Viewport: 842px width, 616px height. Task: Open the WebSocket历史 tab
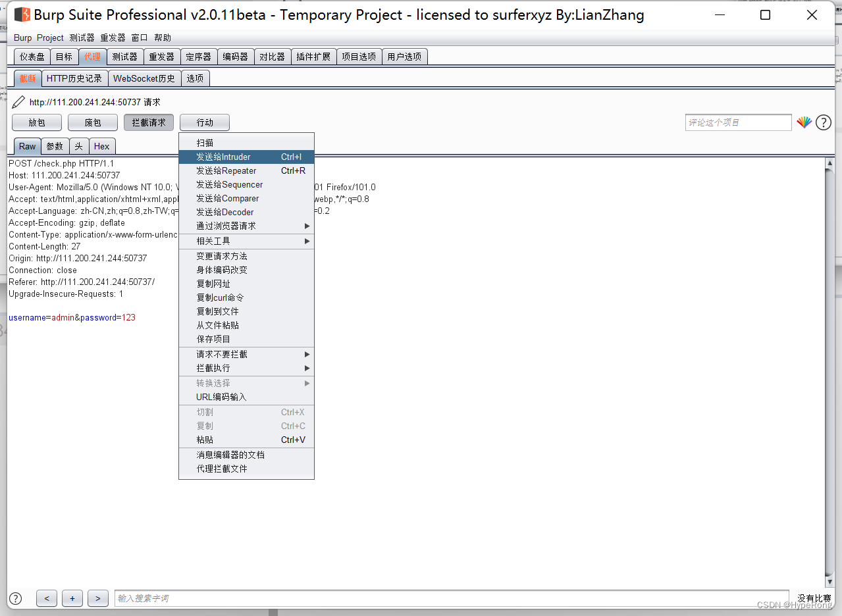pos(144,78)
